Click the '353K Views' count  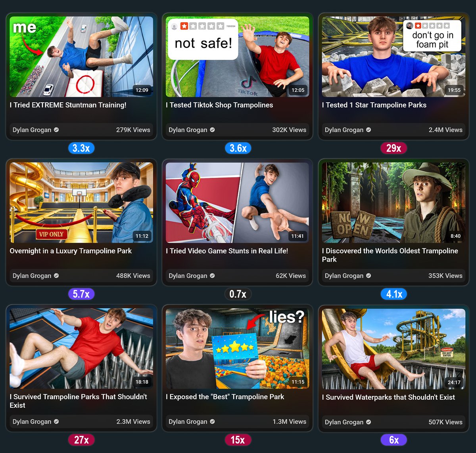click(x=445, y=275)
